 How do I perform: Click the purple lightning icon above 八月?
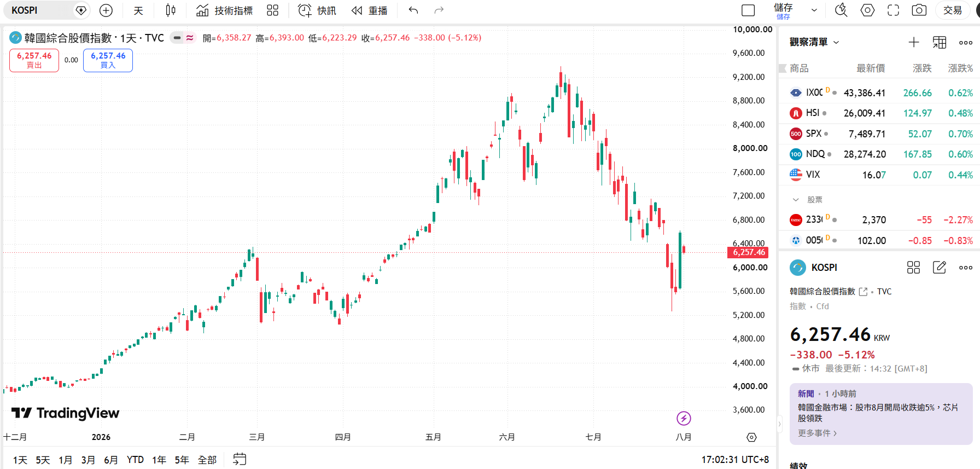click(684, 419)
